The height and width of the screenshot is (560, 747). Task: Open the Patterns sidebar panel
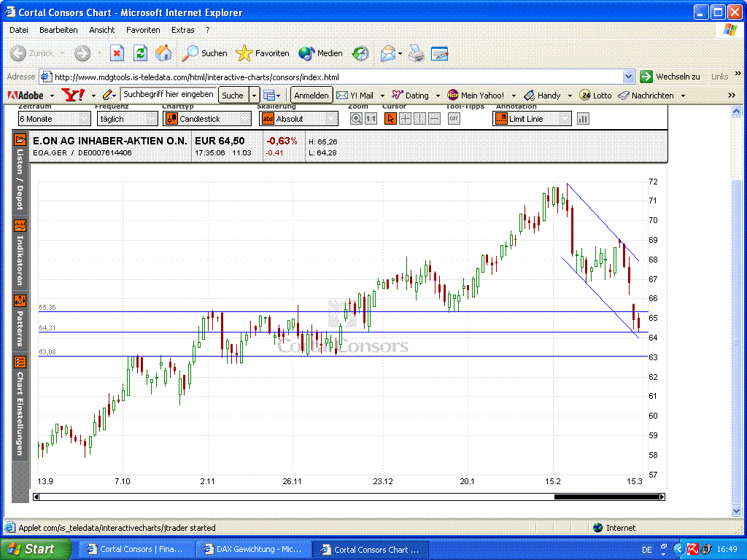pyautogui.click(x=20, y=321)
